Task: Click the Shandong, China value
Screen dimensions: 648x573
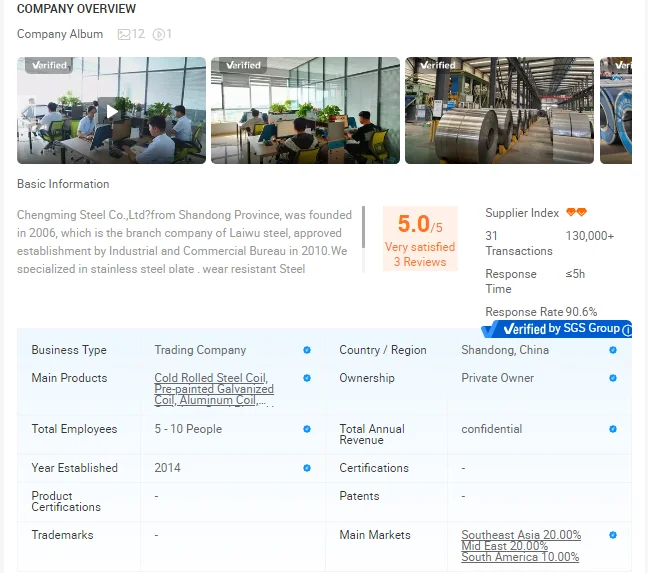Action: pyautogui.click(x=505, y=350)
